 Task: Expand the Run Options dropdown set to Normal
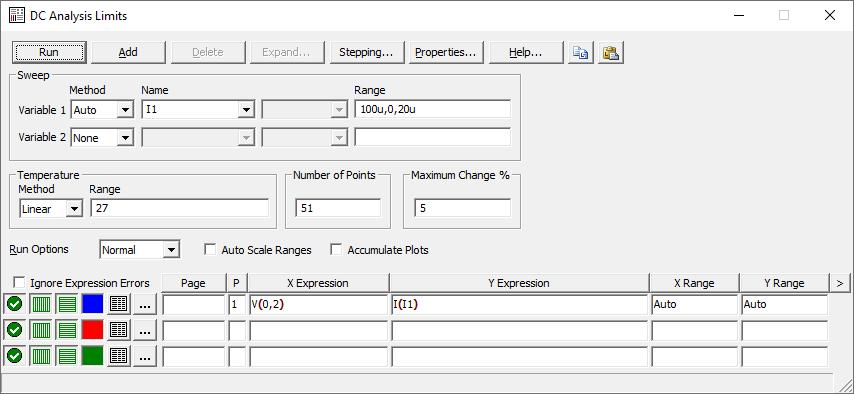pyautogui.click(x=140, y=250)
